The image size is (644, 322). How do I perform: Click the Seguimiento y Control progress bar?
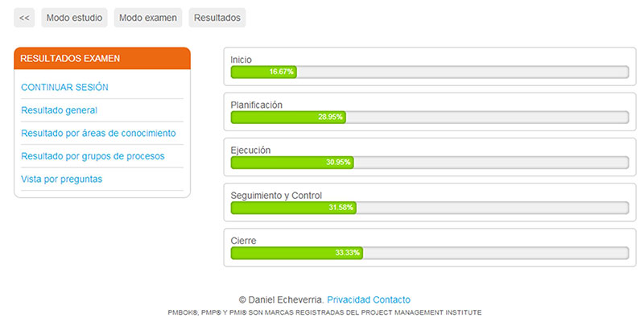[430, 208]
